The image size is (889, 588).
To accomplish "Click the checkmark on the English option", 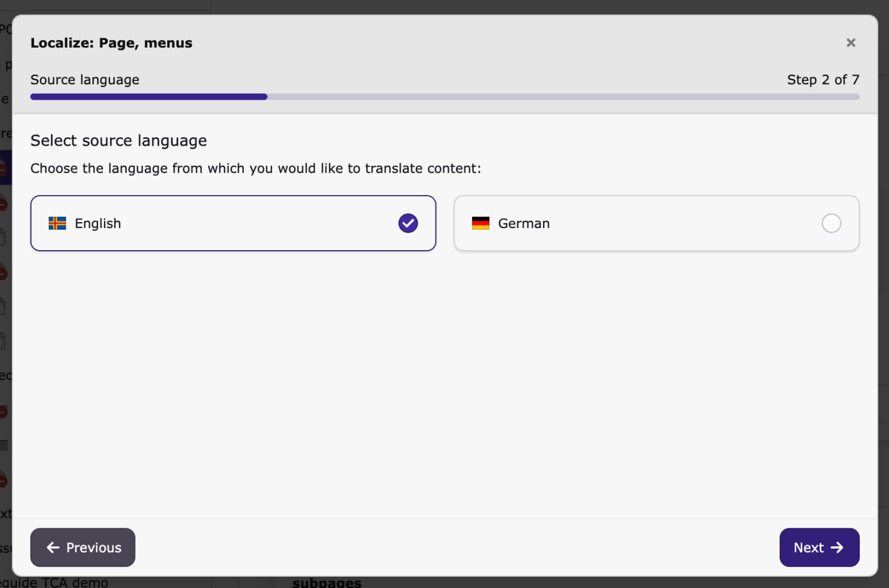I will 408,223.
